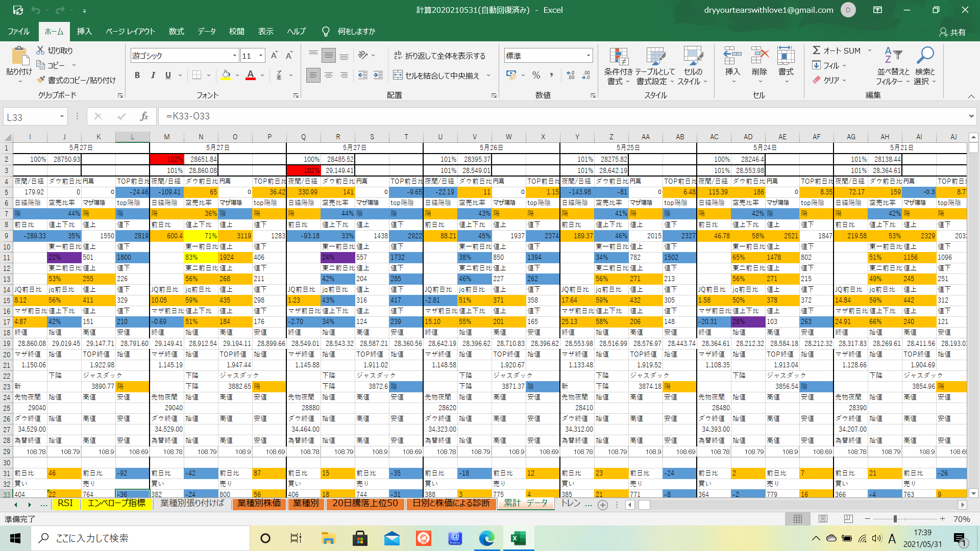Toggle Italic formatting
Image resolution: width=980 pixels, height=551 pixels.
[x=153, y=76]
